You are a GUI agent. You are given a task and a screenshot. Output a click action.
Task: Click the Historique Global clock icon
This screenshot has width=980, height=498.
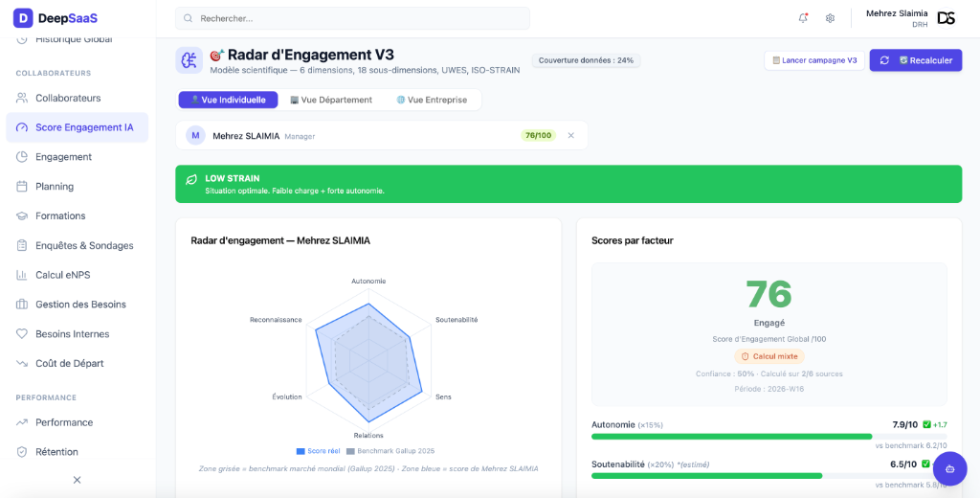(x=22, y=39)
